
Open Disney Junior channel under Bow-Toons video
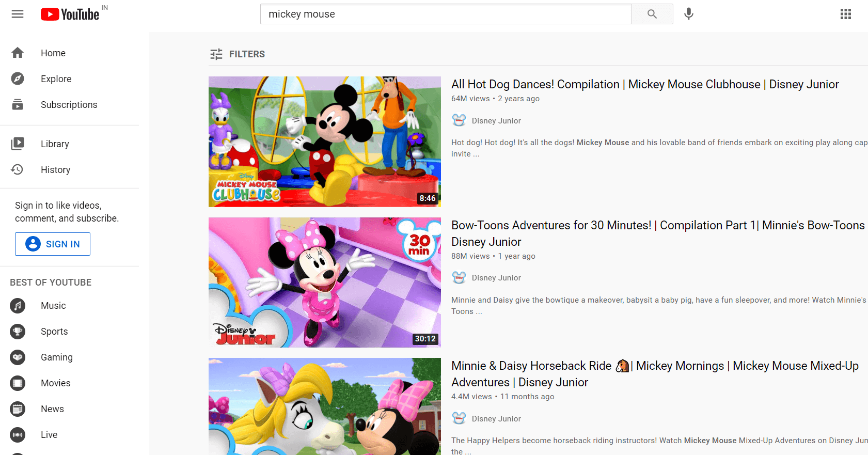[496, 278]
